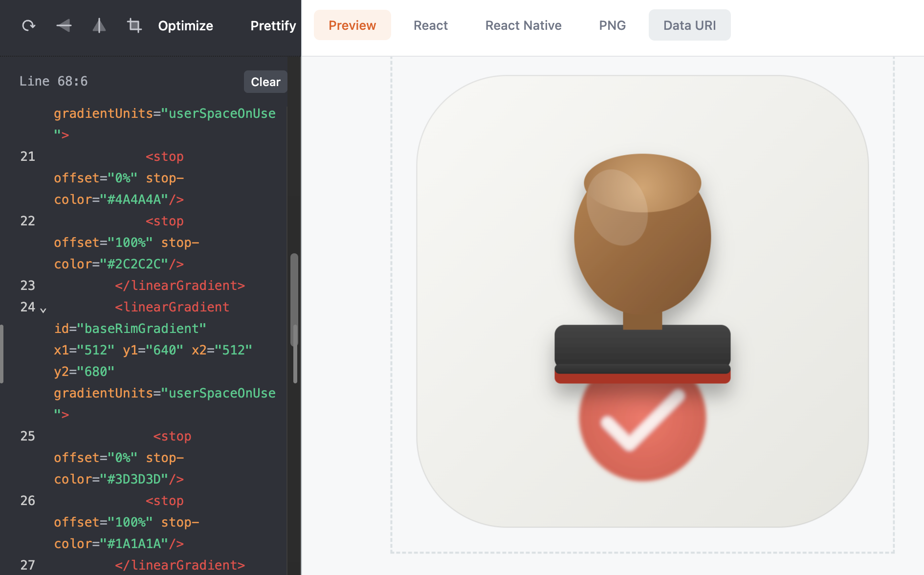Flip the SVG horizontally with the upright triangle icon
The width and height of the screenshot is (924, 575).
[99, 25]
